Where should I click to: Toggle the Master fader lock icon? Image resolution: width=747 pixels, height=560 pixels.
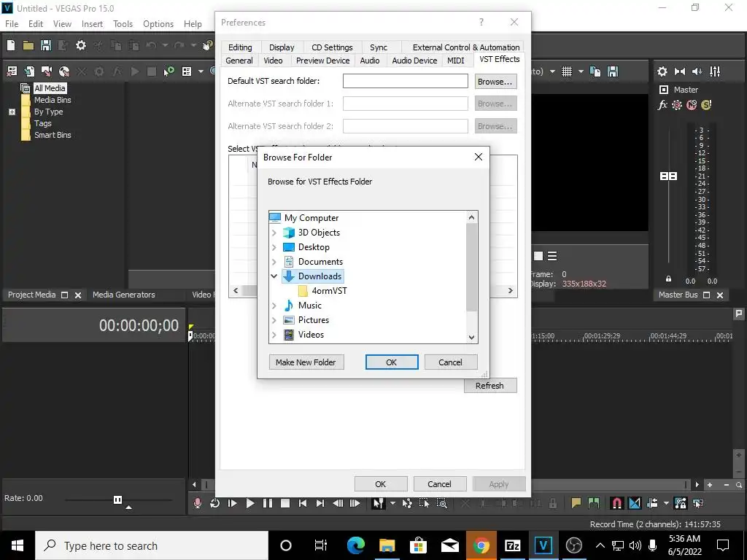coord(668,279)
